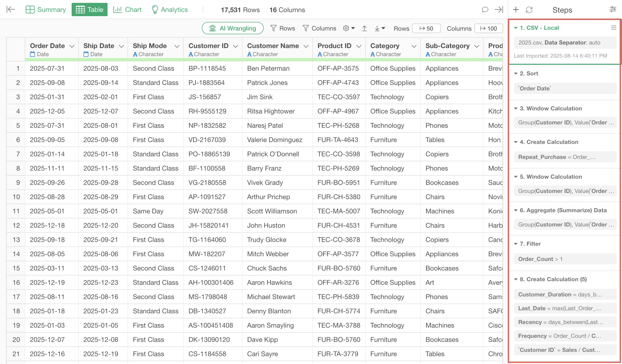Click the collapse left panel arrow icon

tap(11, 10)
